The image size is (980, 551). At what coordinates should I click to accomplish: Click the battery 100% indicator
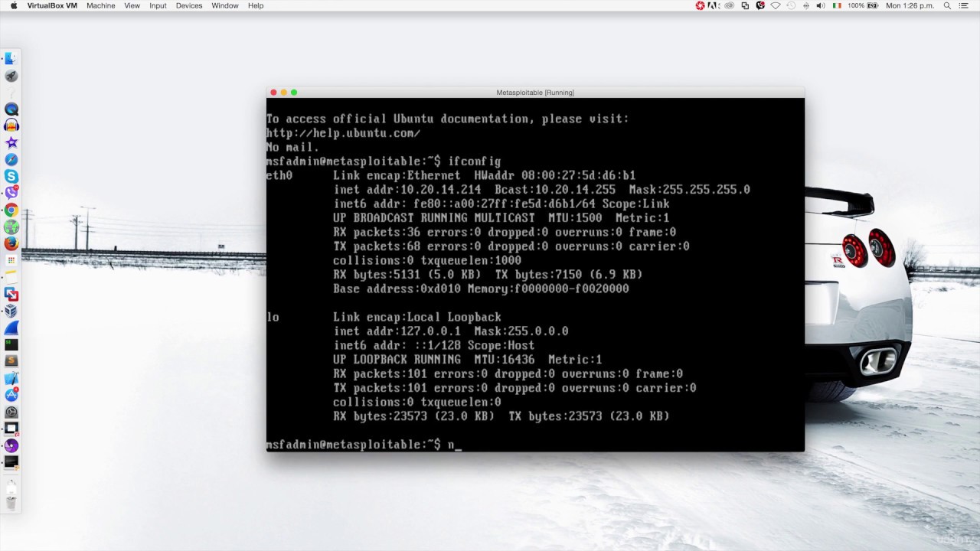[864, 5]
